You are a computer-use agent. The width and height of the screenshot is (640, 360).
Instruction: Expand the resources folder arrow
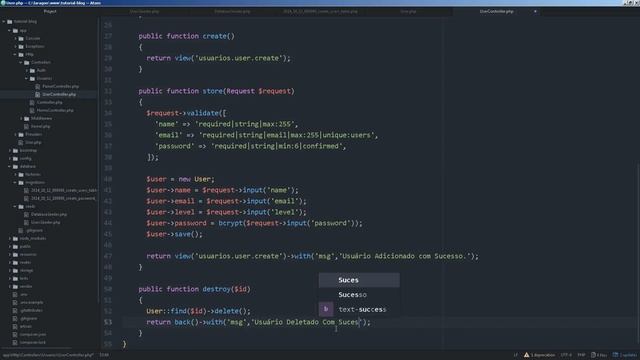tap(10, 254)
